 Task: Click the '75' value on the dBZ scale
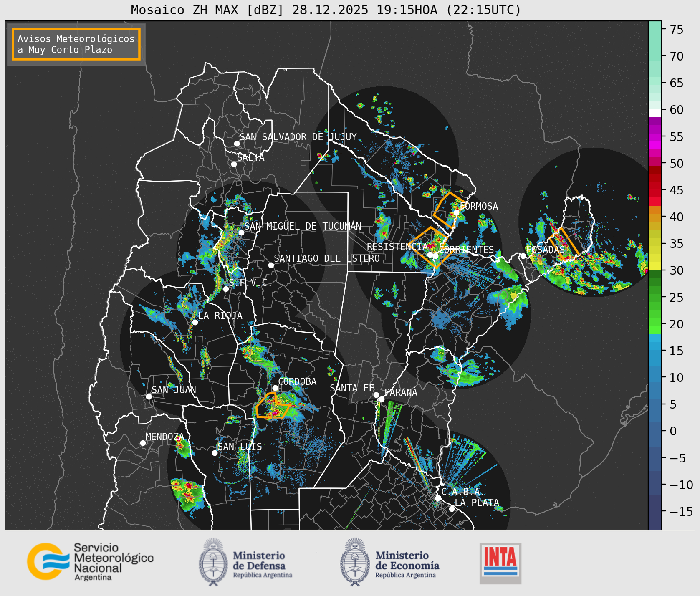point(677,30)
